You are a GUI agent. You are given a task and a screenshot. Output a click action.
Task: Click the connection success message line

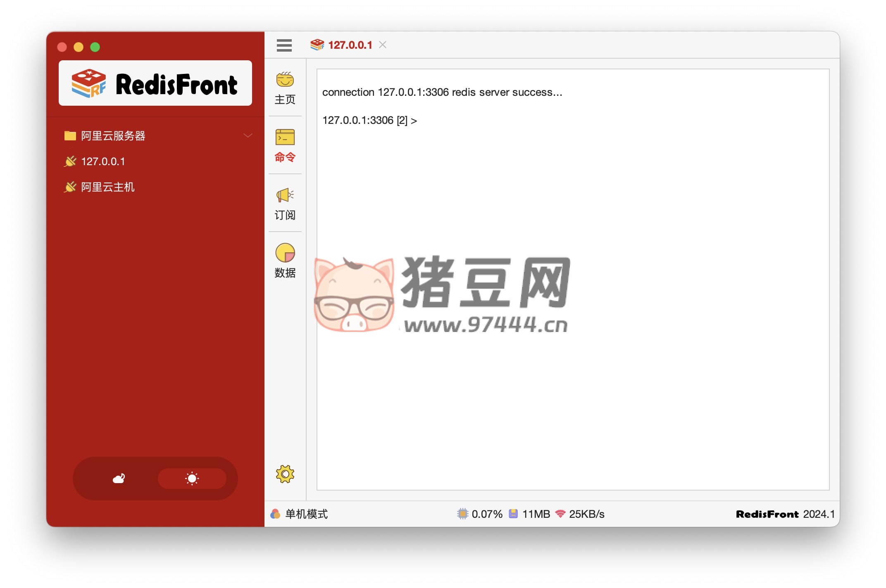[x=442, y=92]
